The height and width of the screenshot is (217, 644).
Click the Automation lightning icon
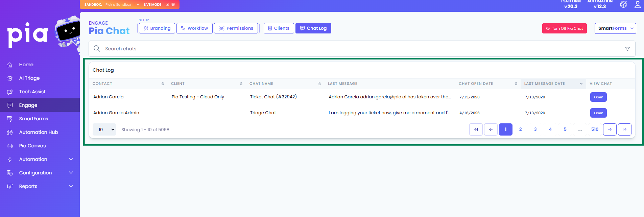(10, 159)
